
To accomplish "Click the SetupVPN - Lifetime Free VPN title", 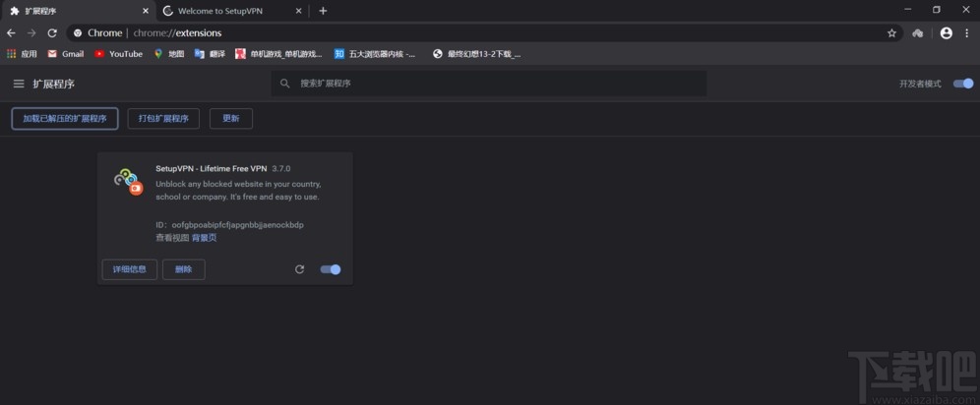I will 212,168.
